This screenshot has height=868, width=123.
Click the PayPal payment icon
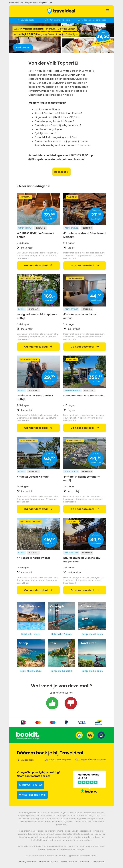(66, 722)
